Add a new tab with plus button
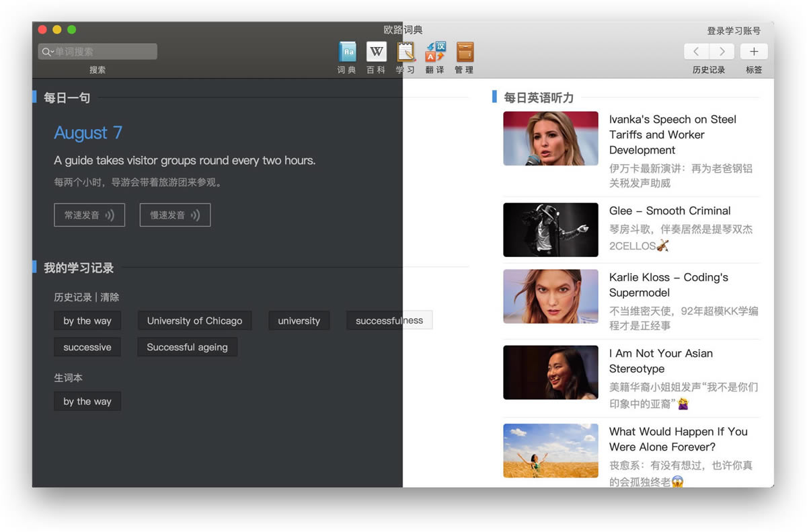The image size is (807, 532). click(754, 52)
